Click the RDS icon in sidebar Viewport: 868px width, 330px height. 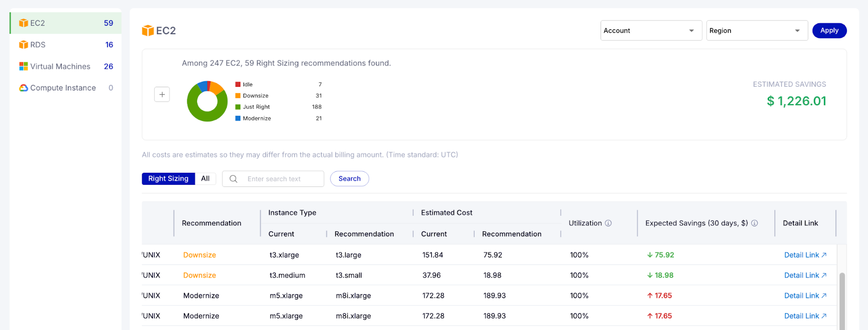click(x=23, y=45)
